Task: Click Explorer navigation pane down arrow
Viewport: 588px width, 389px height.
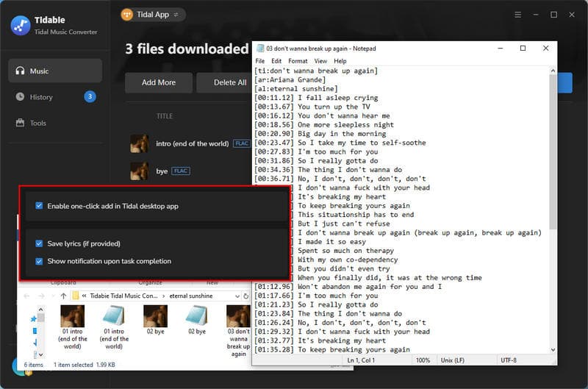Action: point(40,354)
